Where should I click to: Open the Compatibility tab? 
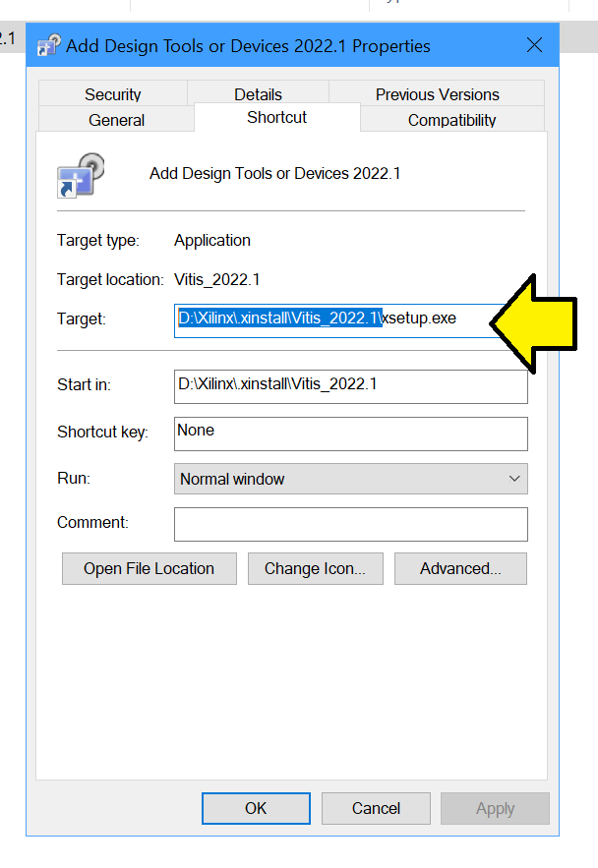(451, 119)
